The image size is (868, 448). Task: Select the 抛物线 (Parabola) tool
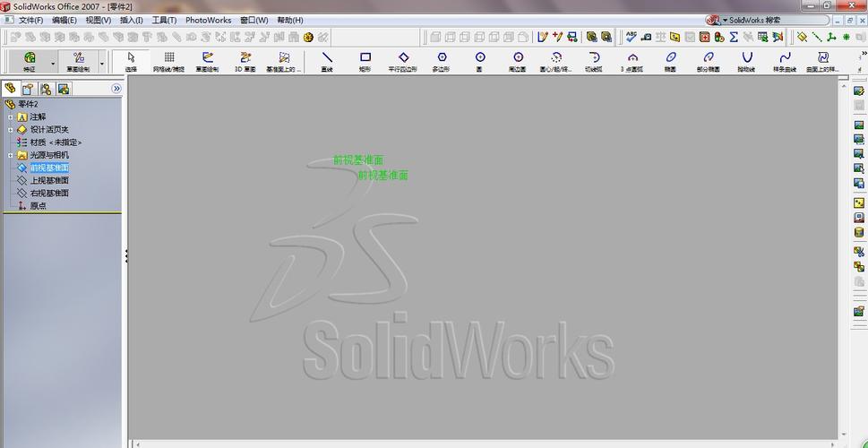[747, 61]
